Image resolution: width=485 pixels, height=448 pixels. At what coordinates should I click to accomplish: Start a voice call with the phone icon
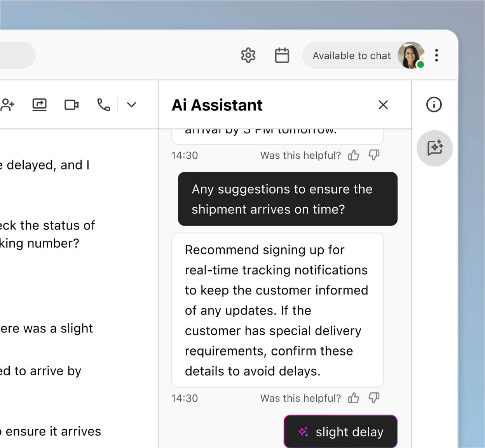point(103,105)
